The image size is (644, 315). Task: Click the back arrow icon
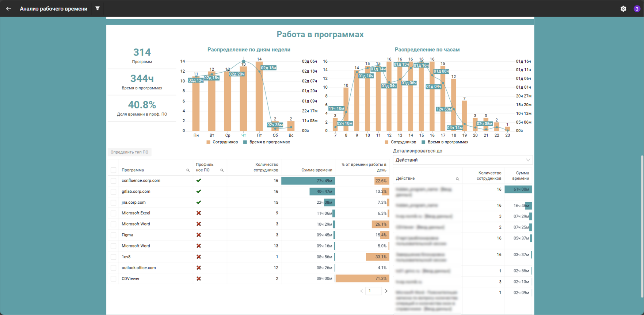[x=9, y=8]
